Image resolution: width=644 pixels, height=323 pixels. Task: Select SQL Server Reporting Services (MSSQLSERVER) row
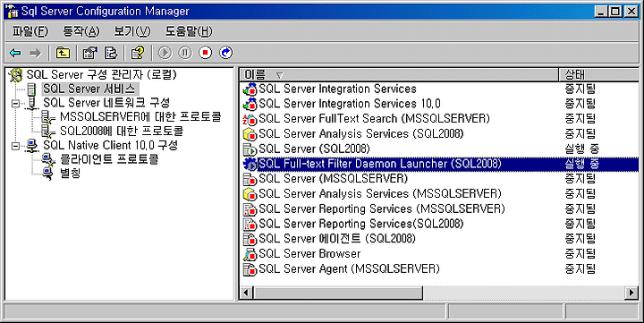coord(440,208)
